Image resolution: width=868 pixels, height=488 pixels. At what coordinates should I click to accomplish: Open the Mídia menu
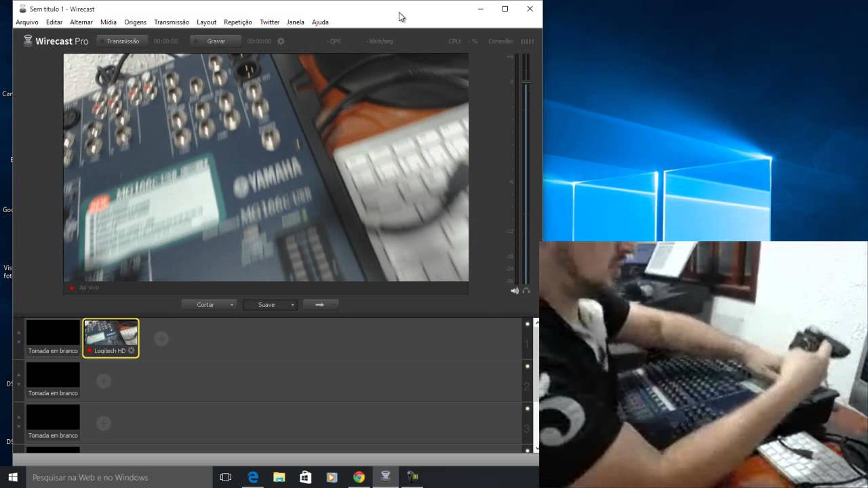pyautogui.click(x=108, y=22)
